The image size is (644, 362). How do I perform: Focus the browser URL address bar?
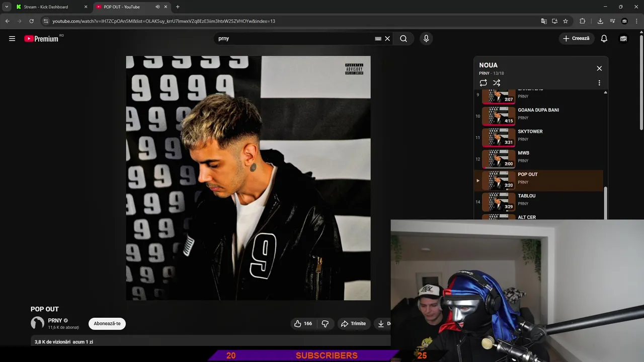pos(292,21)
